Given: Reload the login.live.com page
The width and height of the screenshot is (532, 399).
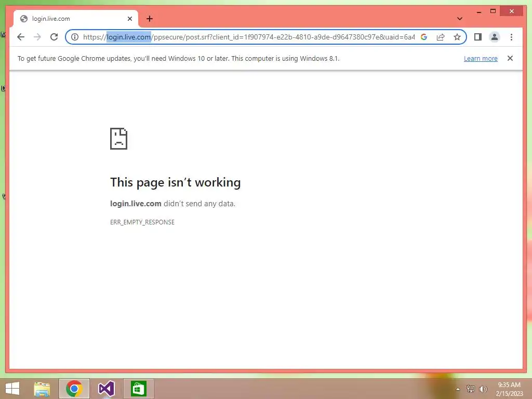Looking at the screenshot, I should click(54, 37).
